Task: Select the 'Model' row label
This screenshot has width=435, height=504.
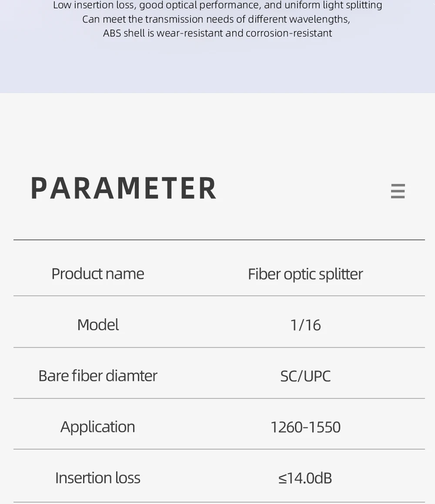Action: pyautogui.click(x=97, y=325)
